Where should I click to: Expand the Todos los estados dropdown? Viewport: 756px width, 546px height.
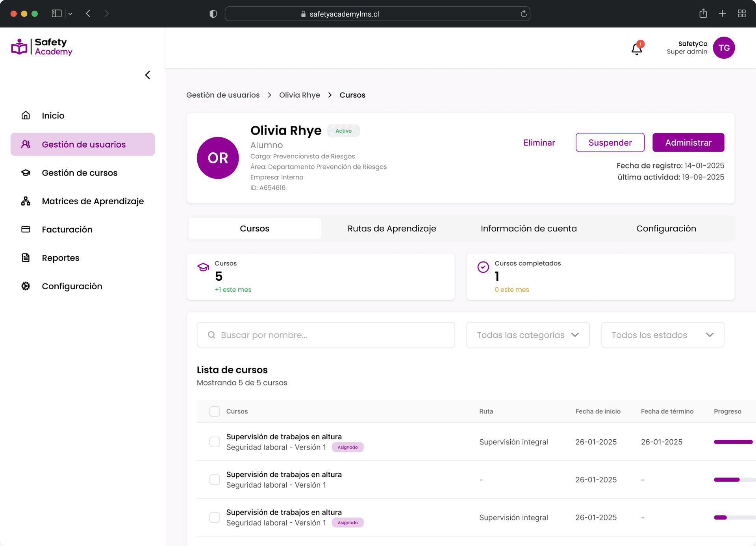coord(662,335)
